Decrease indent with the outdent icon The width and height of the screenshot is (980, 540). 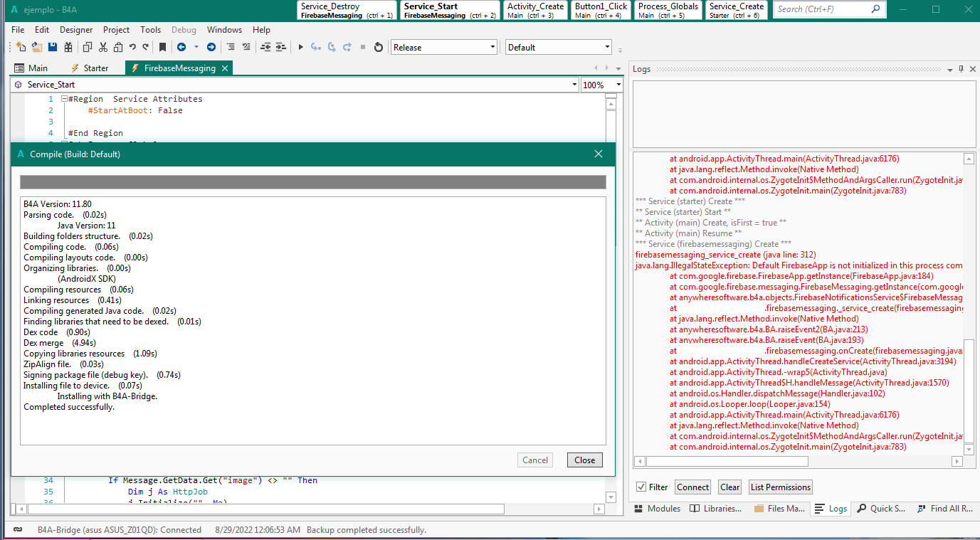265,48
